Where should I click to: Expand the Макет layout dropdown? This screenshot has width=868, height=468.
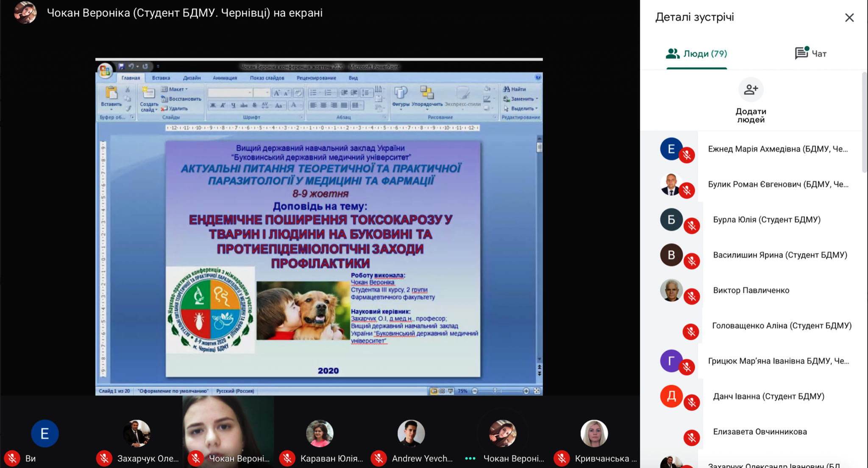[178, 89]
